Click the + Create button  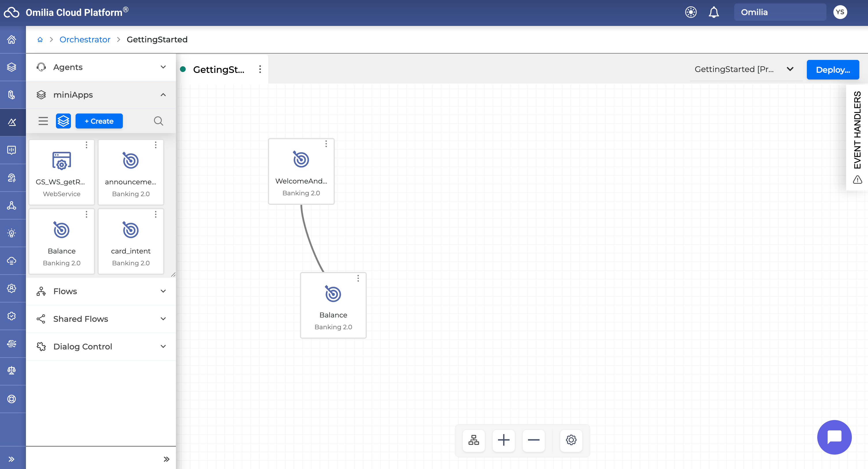99,121
